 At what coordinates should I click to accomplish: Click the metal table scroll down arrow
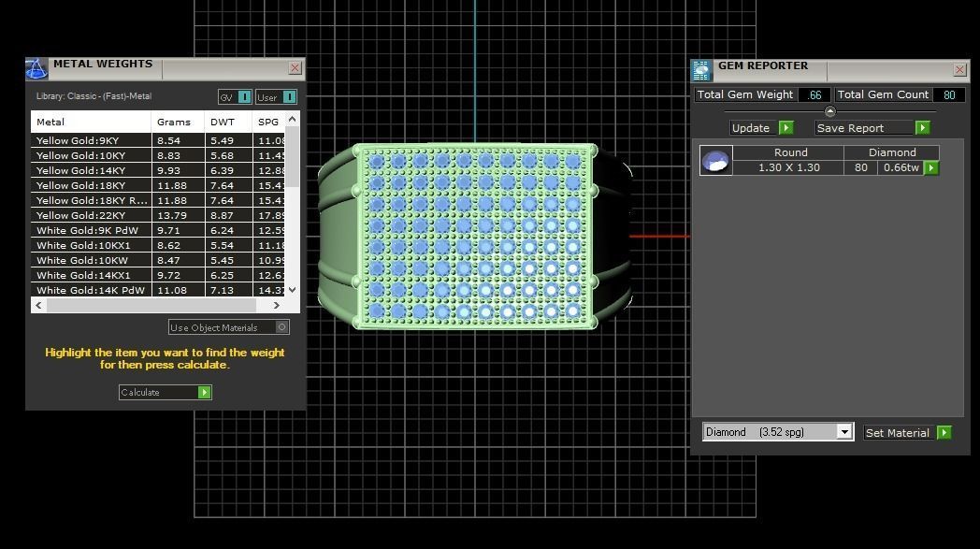point(292,290)
